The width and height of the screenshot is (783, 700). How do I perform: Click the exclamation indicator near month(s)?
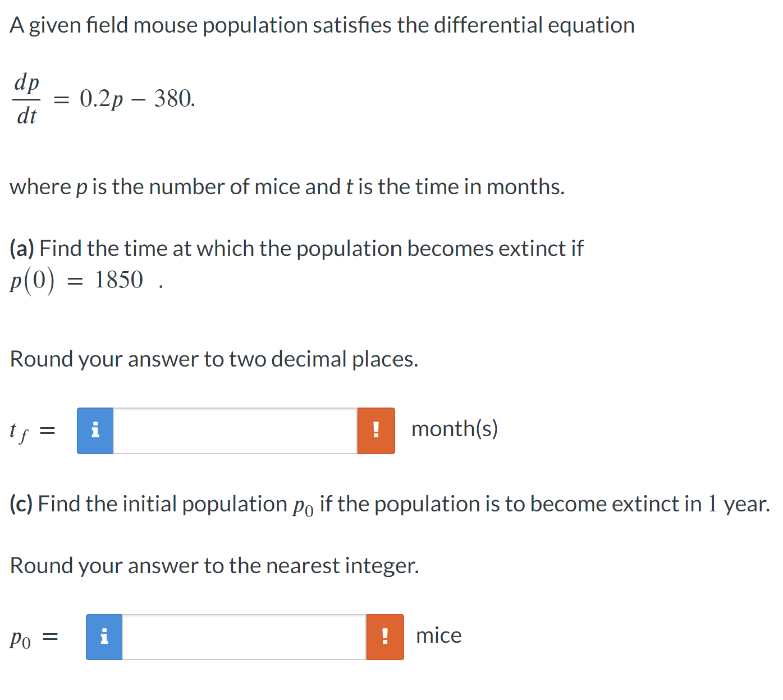coord(376,430)
